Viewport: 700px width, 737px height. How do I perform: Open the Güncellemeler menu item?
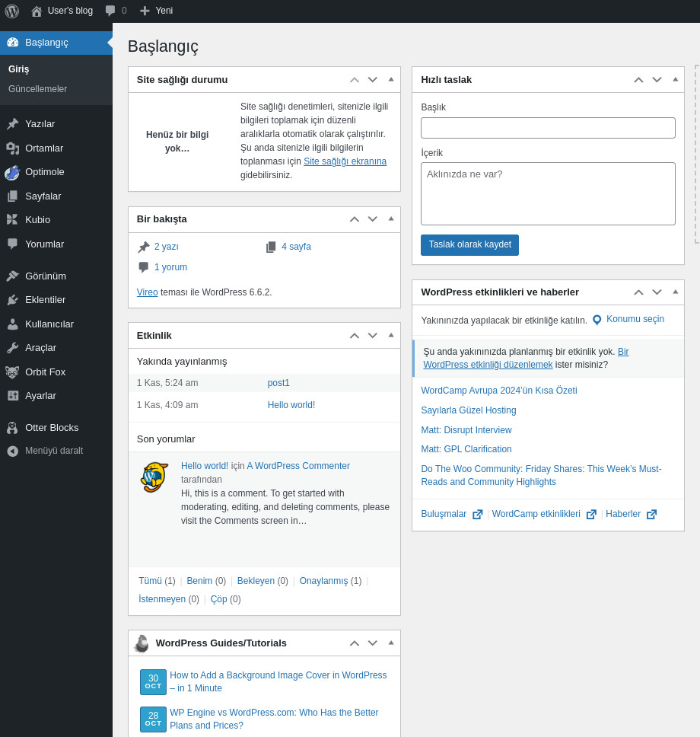click(x=37, y=88)
